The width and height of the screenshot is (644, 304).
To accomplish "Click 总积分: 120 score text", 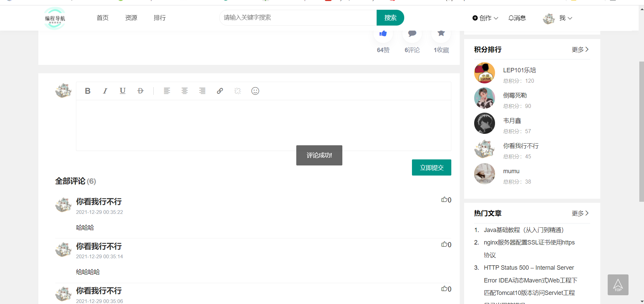I will click(x=519, y=81).
